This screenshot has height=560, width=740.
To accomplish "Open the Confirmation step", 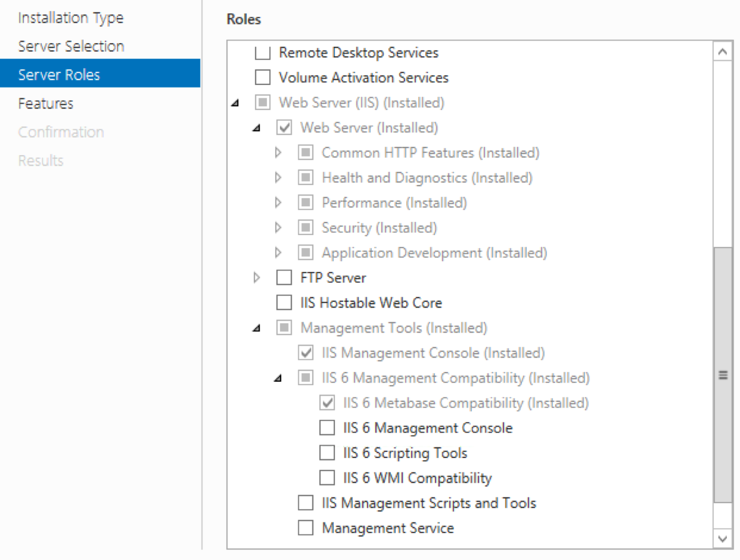I will coord(61,132).
